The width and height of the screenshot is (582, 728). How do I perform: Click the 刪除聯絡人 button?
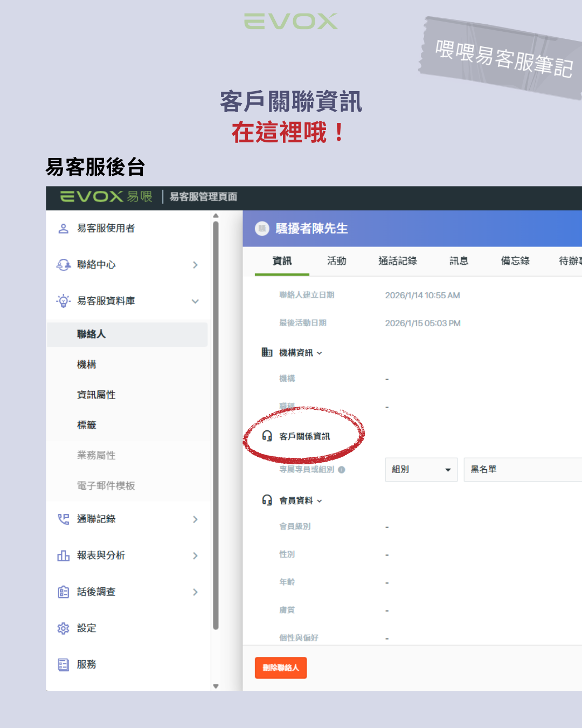(x=281, y=668)
